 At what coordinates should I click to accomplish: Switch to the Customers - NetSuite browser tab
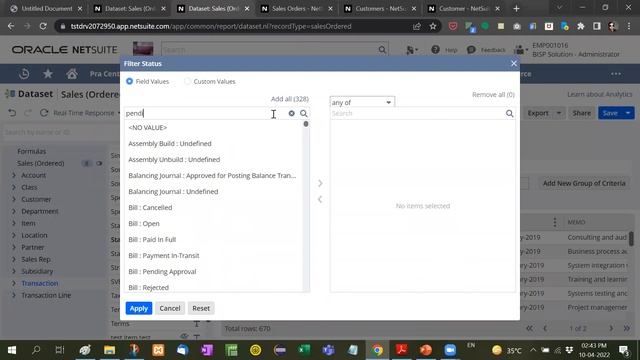tap(380, 9)
